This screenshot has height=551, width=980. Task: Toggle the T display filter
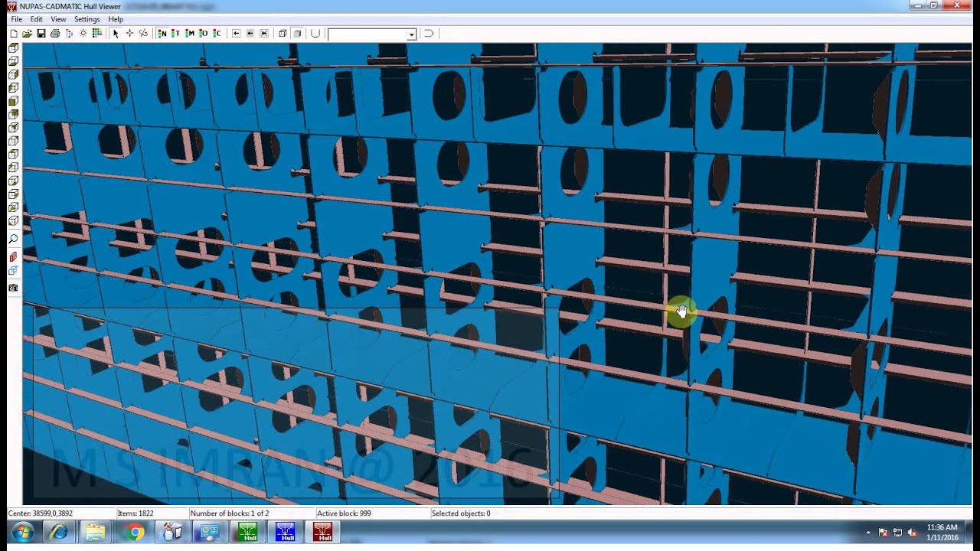[175, 34]
